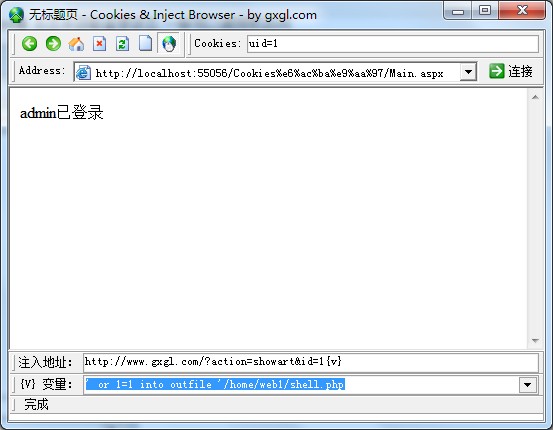Screen dimensions: 553x430
Task: Click the 注入地址 injection URL field
Action: tap(311, 362)
